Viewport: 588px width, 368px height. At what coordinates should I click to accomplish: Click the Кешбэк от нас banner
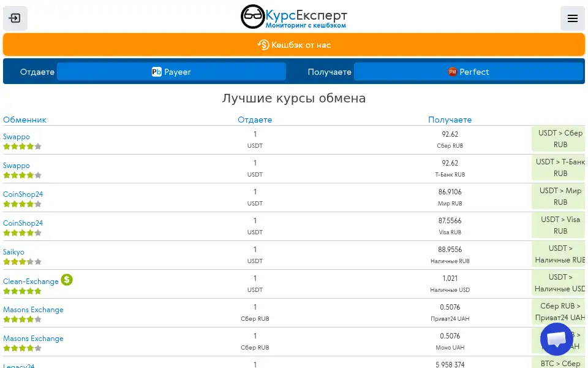coord(294,45)
